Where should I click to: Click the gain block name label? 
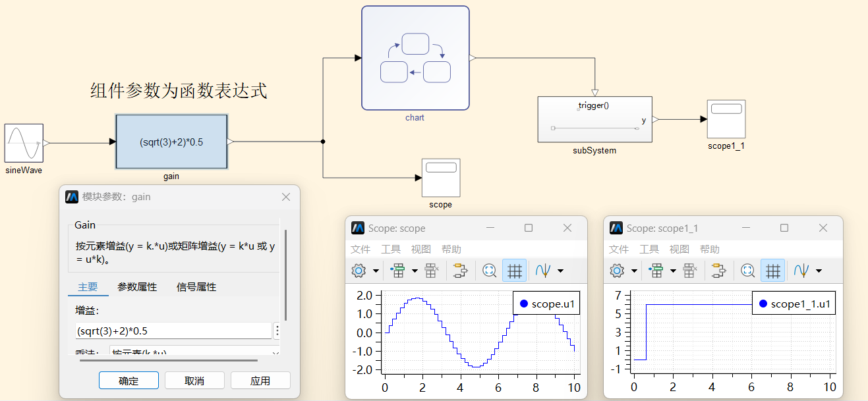click(x=171, y=176)
